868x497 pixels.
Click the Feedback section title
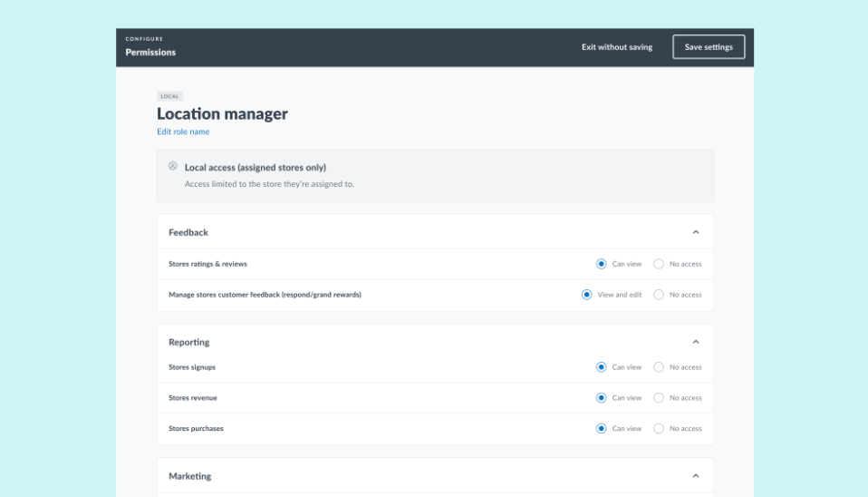[x=188, y=232]
